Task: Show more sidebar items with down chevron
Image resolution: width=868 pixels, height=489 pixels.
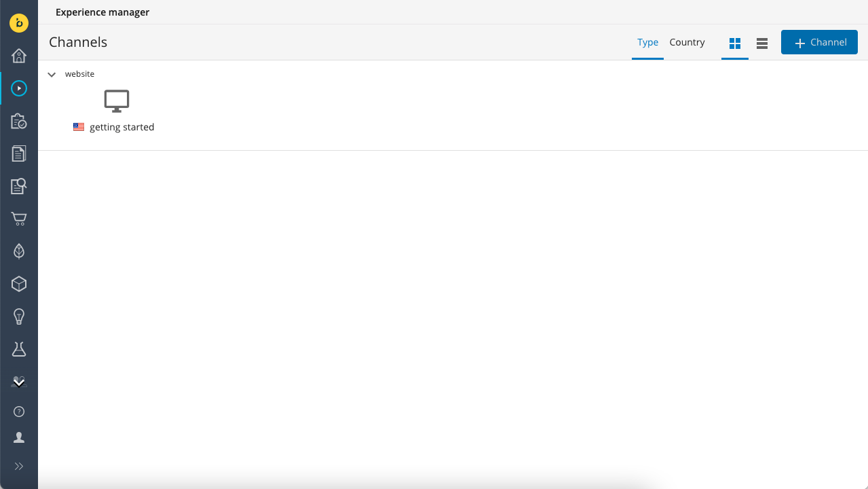Action: (x=19, y=383)
